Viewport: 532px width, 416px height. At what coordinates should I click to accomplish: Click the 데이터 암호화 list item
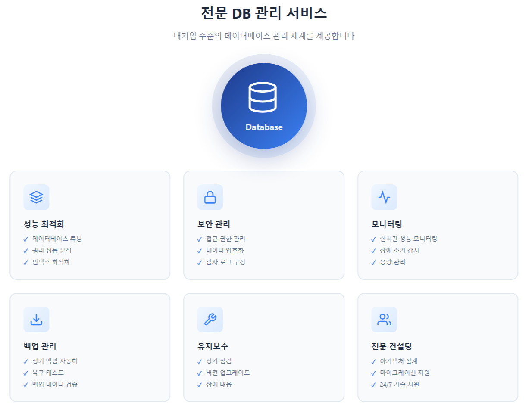point(225,250)
